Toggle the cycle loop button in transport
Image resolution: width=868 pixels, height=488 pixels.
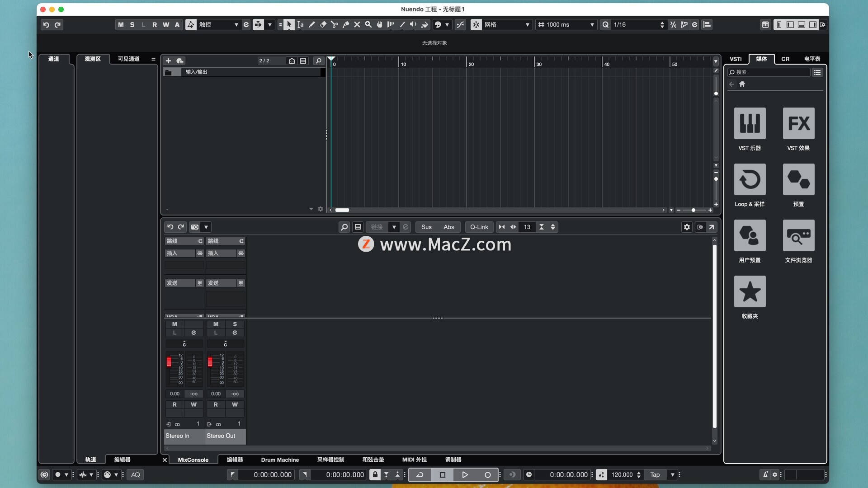[x=420, y=475]
